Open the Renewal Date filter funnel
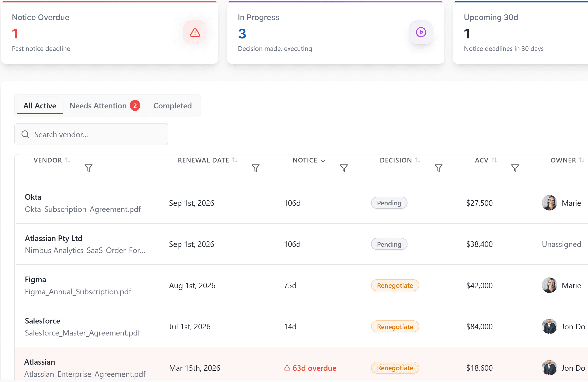This screenshot has width=588, height=382. pyautogui.click(x=255, y=168)
